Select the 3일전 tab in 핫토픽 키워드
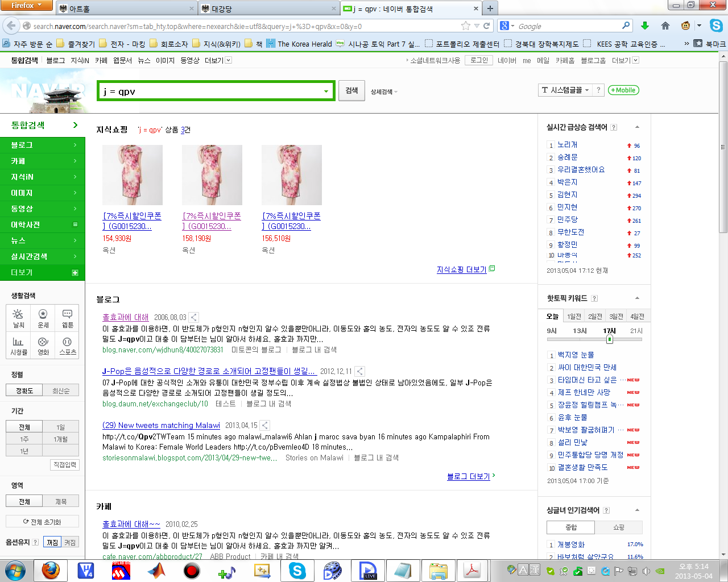This screenshot has height=582, width=728. coord(616,317)
